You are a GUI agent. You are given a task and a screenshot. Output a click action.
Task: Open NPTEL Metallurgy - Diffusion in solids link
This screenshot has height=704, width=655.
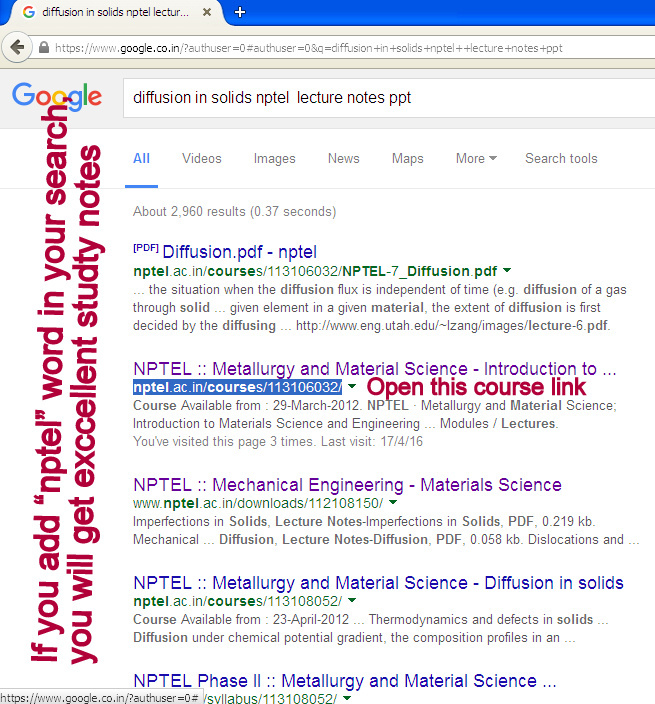pyautogui.click(x=378, y=583)
